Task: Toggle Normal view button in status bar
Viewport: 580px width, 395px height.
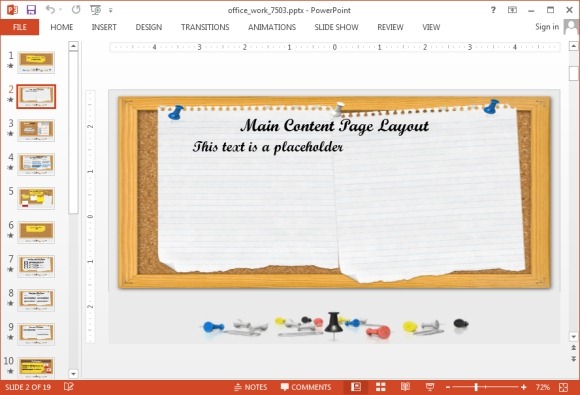Action: click(356, 387)
